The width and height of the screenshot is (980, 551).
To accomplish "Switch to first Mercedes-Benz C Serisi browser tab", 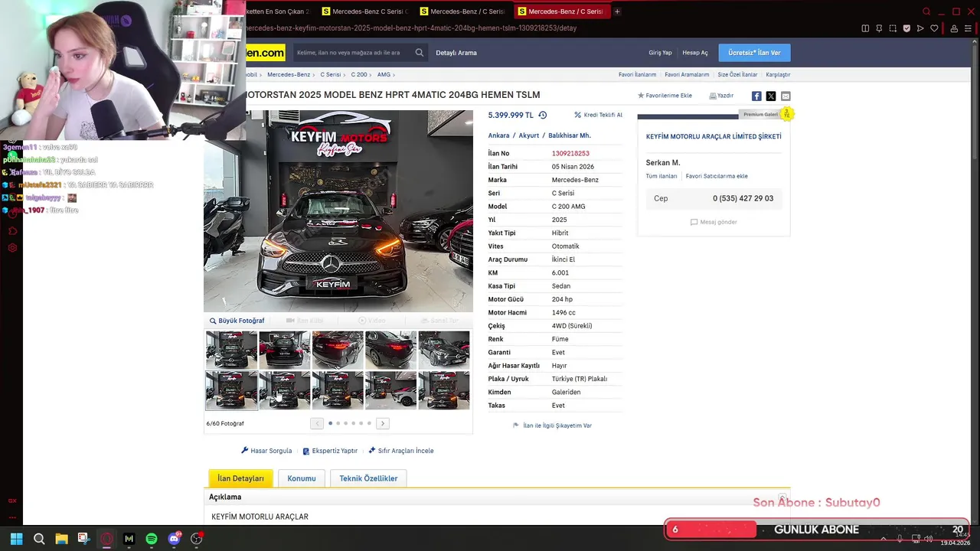I will click(x=366, y=11).
